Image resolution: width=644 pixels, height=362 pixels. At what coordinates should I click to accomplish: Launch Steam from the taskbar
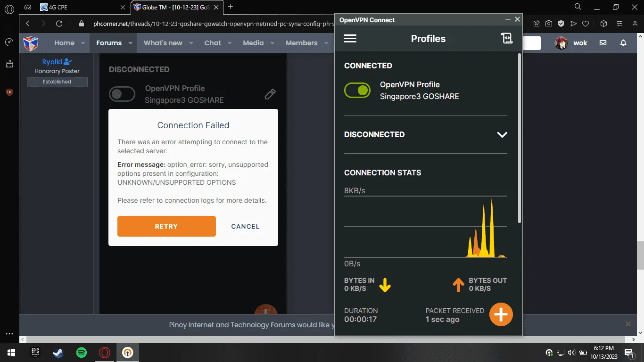coord(58,353)
